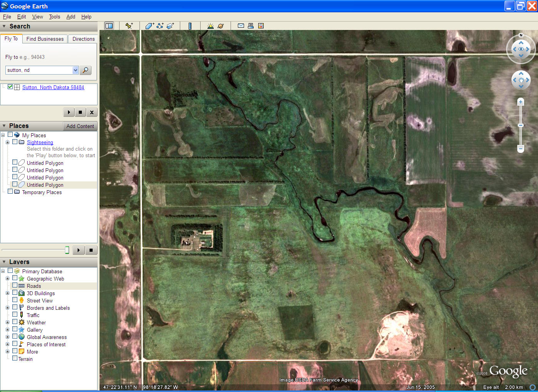
Task: Switch to the Directions tab
Action: click(83, 39)
